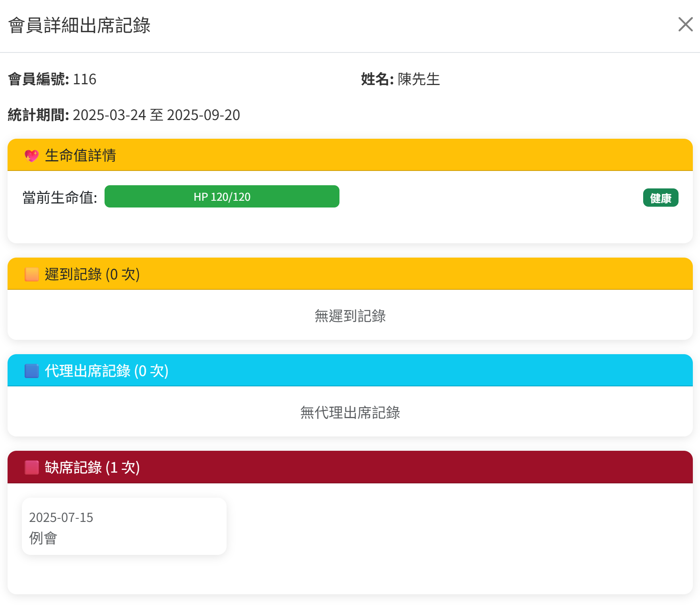Click the 會員詳細出席記錄 dialog title
The image size is (700, 605).
click(80, 25)
